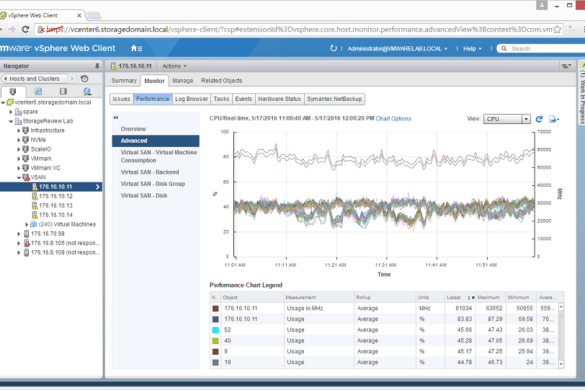The height and width of the screenshot is (390, 585).
Task: Expand the spare datacenter node
Action: [11, 112]
